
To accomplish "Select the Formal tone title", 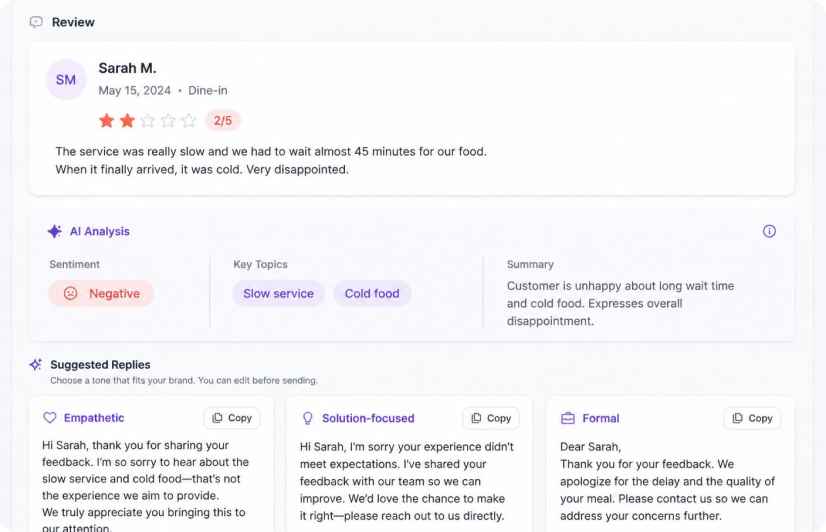I will point(601,418).
